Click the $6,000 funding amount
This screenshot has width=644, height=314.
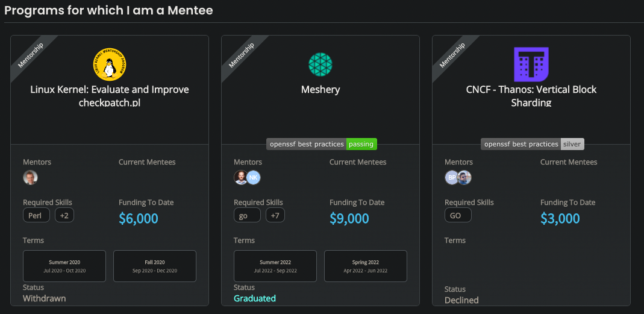click(x=139, y=218)
